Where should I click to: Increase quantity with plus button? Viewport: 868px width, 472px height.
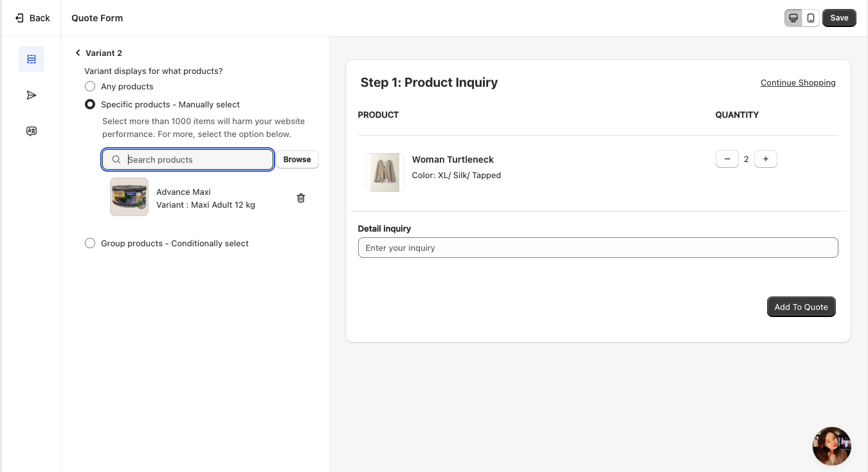[765, 159]
